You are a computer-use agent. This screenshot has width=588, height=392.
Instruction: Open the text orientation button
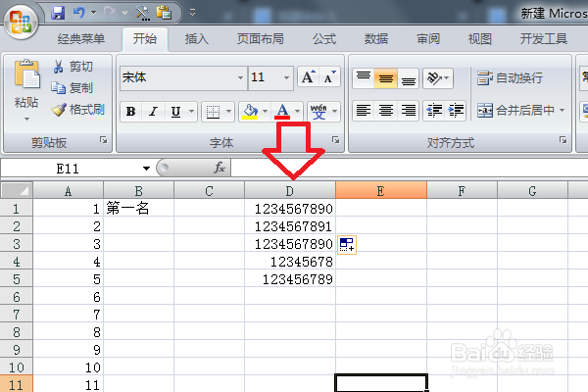[438, 78]
